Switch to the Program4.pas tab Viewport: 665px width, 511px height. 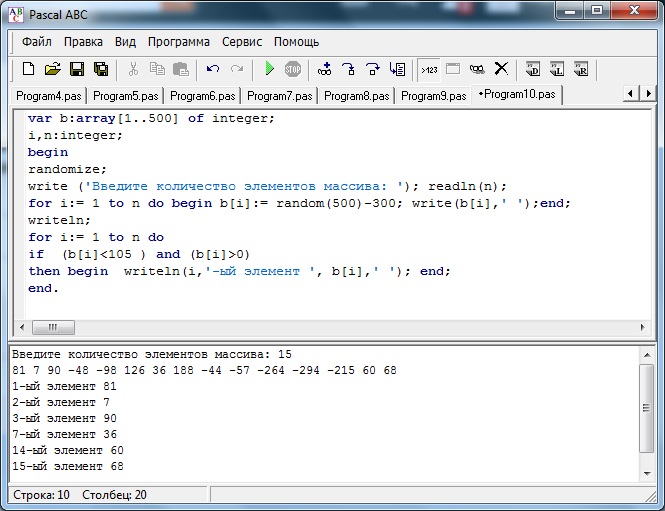click(49, 96)
